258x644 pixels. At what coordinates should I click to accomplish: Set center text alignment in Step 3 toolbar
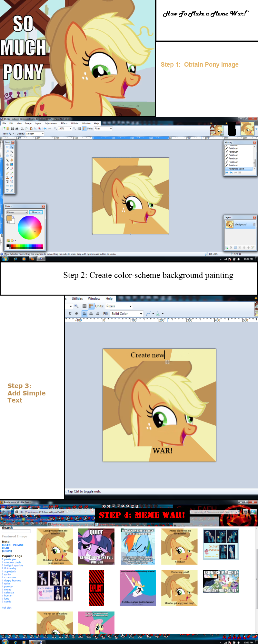pos(91,314)
